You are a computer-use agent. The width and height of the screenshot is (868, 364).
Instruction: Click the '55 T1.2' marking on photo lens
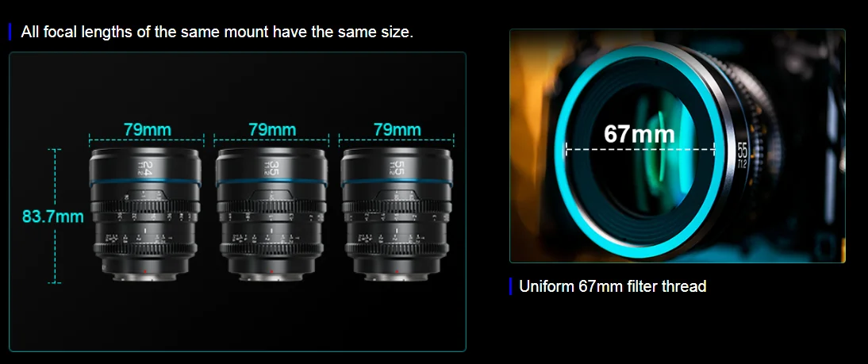pos(743,155)
